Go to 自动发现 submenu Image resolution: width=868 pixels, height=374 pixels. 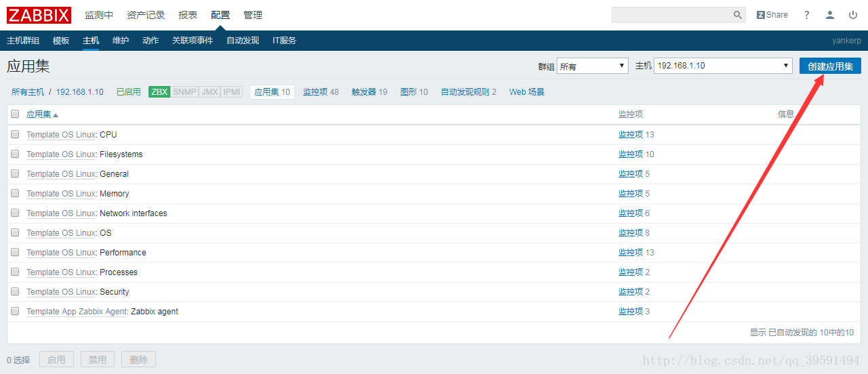pyautogui.click(x=243, y=41)
